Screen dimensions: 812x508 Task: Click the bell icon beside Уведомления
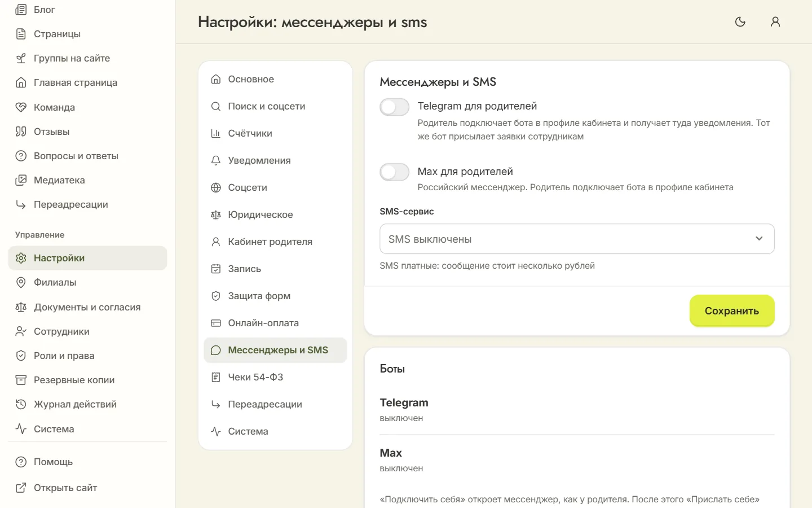(215, 160)
